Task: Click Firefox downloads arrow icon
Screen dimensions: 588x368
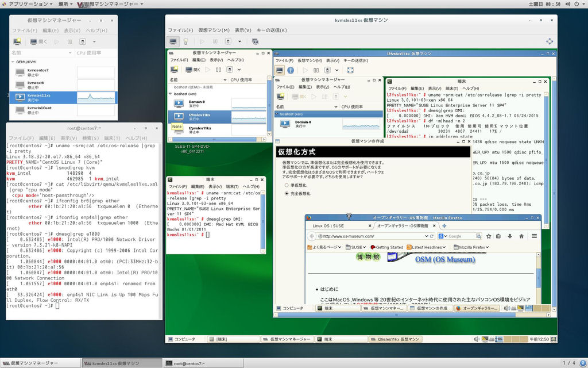Action: pyautogui.click(x=510, y=236)
